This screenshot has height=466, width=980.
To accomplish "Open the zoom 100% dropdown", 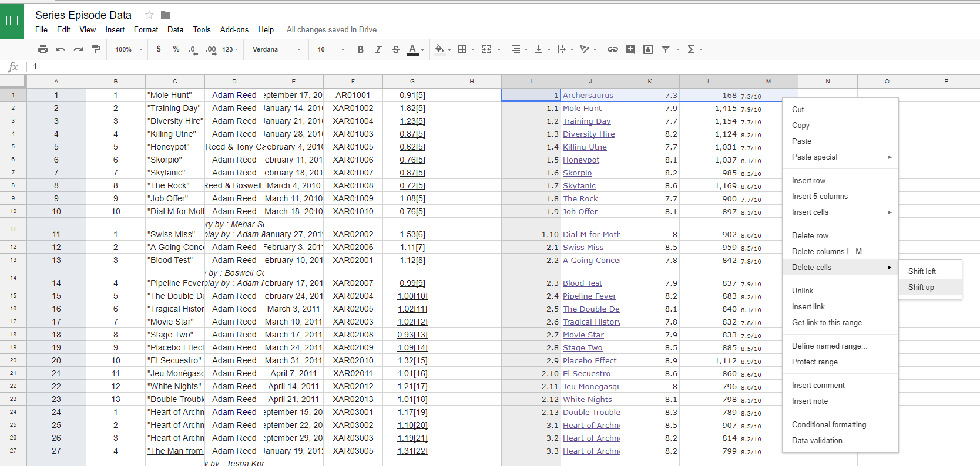I will (129, 49).
